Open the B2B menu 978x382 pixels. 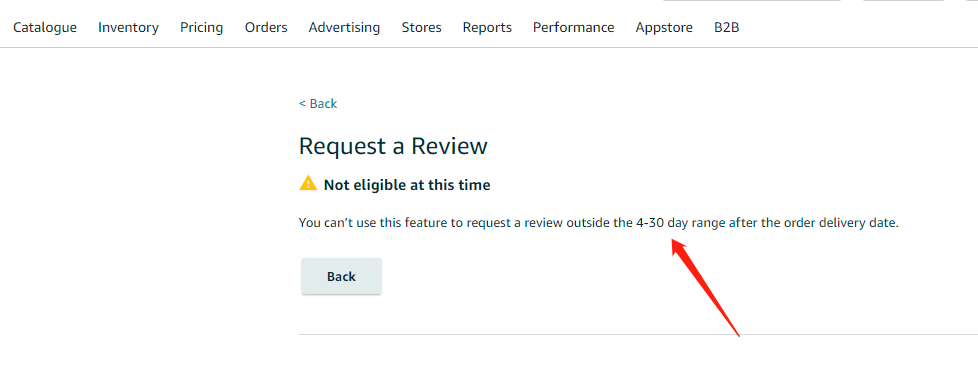(x=727, y=27)
